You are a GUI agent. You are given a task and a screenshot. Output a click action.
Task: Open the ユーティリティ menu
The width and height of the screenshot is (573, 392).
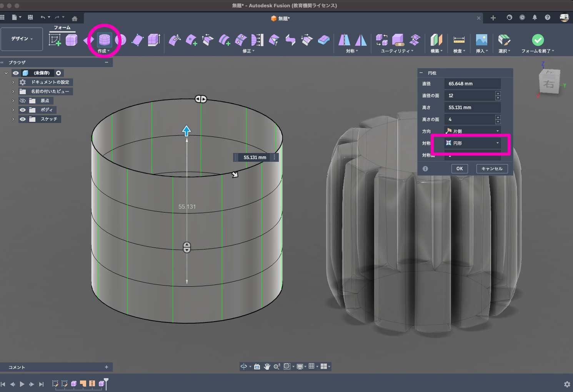point(397,51)
